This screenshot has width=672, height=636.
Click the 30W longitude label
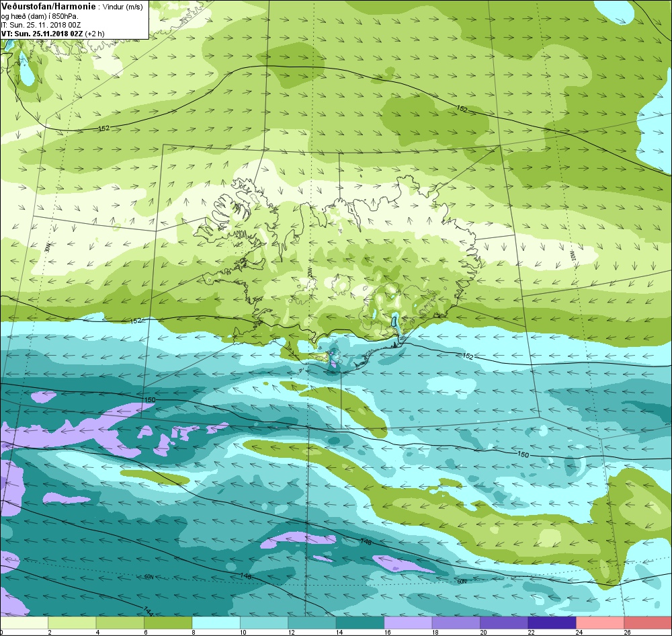[48, 247]
